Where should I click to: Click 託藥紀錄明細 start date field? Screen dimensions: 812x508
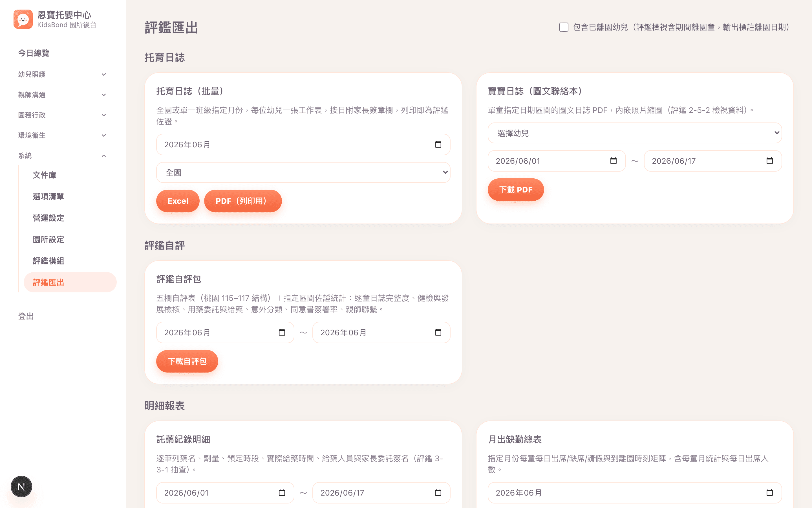(225, 492)
